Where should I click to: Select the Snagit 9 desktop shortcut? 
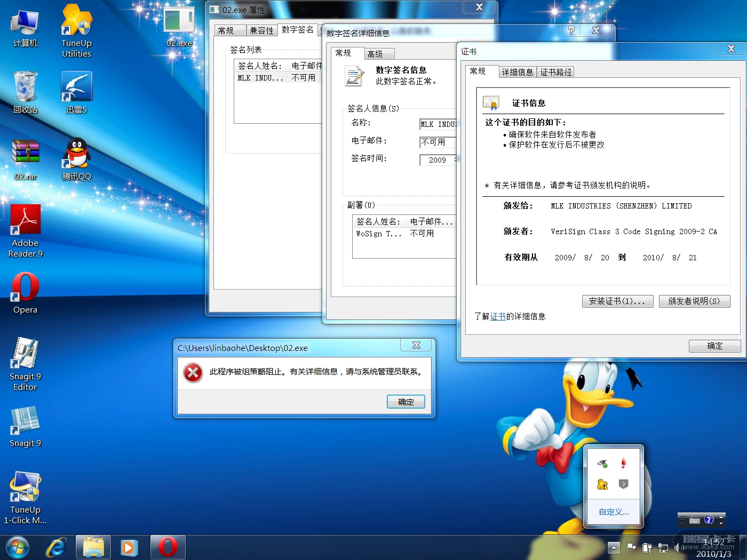[x=25, y=427]
